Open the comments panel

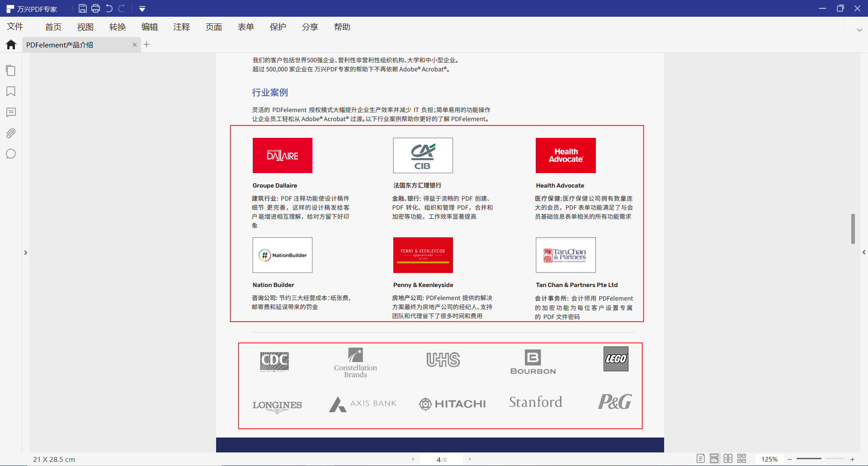point(11,113)
